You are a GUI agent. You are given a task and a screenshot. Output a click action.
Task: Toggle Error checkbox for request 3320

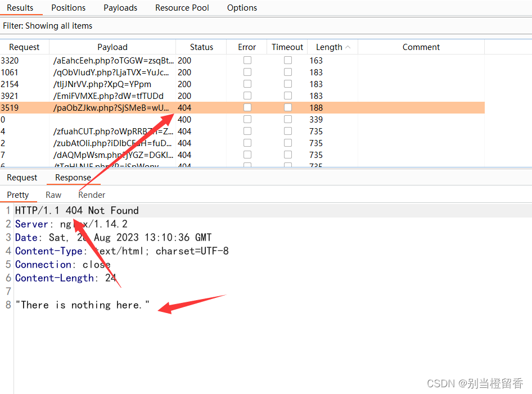click(247, 60)
